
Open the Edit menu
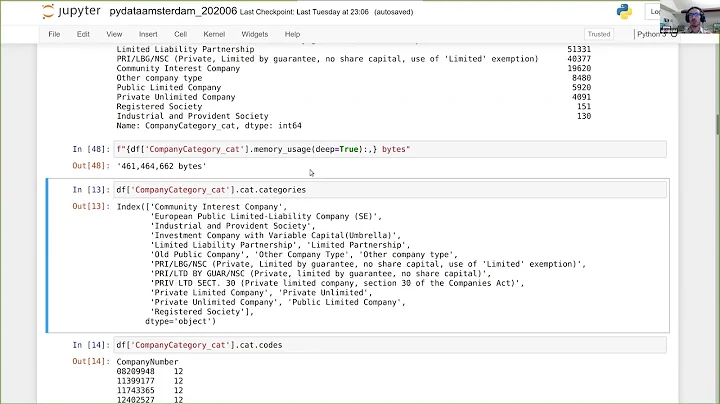83,34
